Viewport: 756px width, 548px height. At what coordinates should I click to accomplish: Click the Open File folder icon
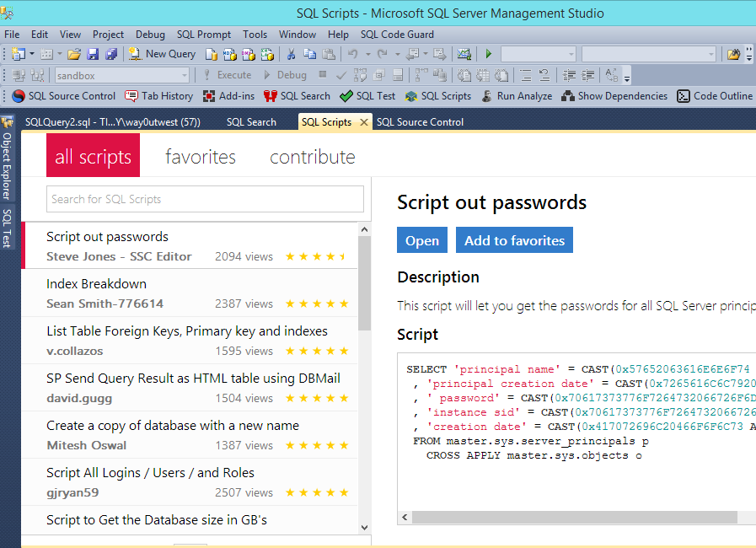click(x=74, y=54)
